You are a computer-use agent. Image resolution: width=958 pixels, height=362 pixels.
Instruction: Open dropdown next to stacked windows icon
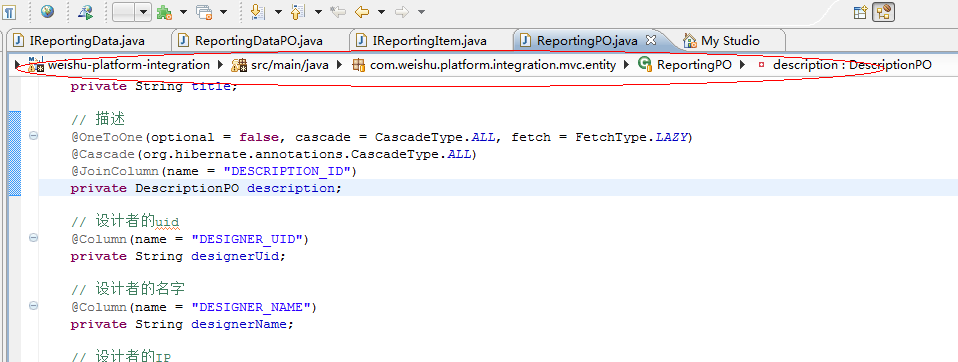pos(223,12)
